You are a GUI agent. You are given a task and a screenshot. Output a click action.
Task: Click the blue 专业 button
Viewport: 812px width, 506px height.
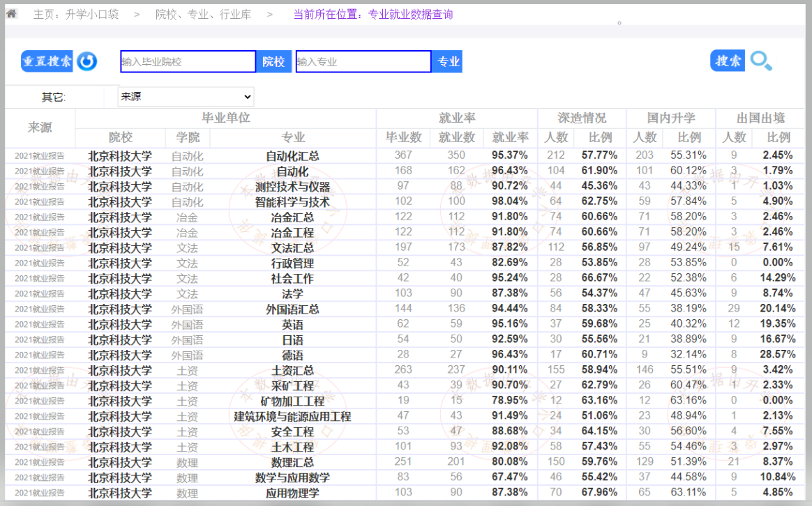(448, 61)
